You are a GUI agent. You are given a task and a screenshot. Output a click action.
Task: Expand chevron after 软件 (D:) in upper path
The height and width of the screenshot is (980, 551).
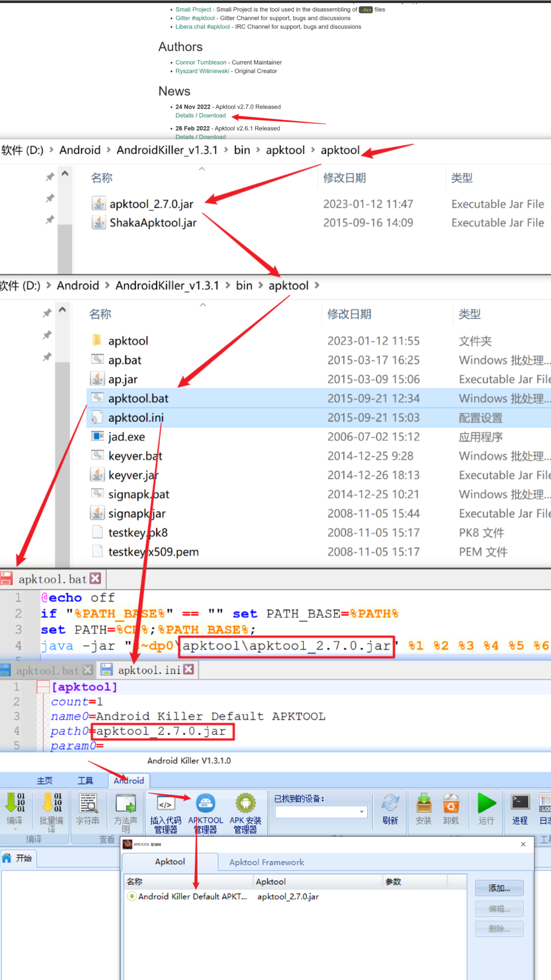(x=52, y=150)
